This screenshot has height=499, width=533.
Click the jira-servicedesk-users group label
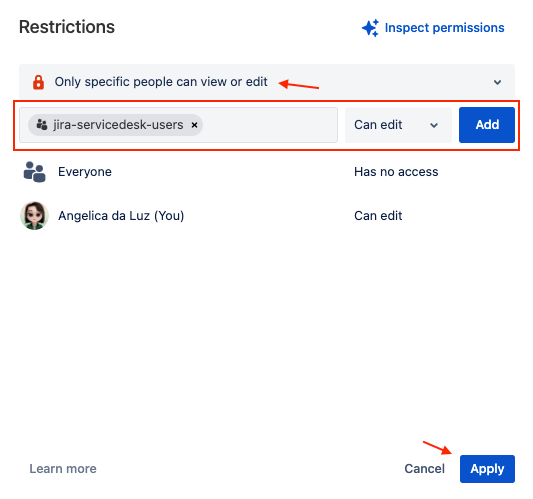point(118,125)
